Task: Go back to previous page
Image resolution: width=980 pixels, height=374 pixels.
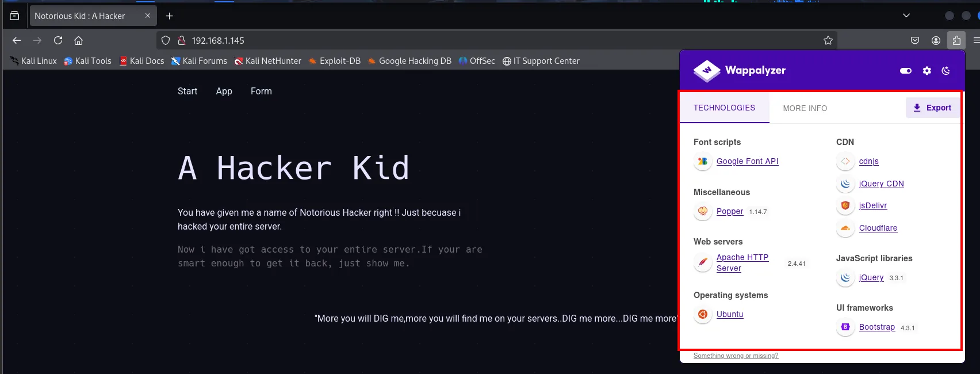Action: pyautogui.click(x=17, y=40)
